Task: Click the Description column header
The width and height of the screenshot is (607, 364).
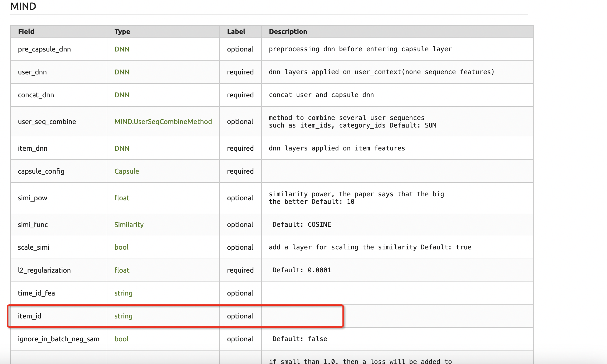Action: [x=288, y=32]
